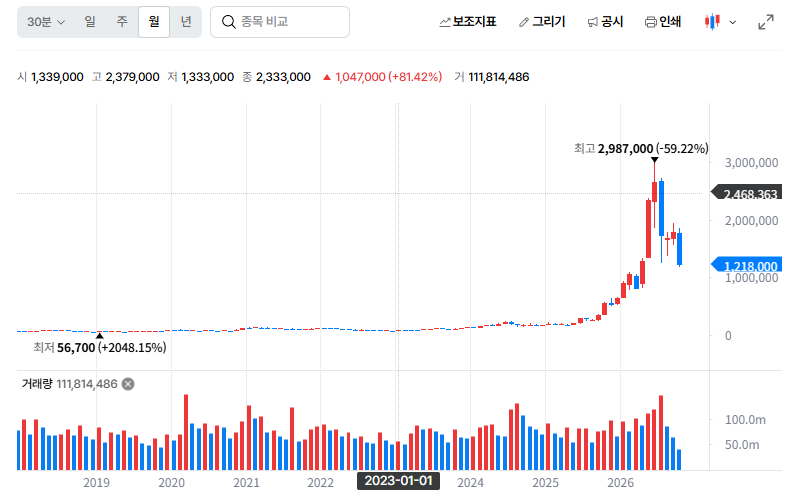This screenshot has height=501, width=791.
Task: Click the 2023-01-01 date label
Action: 399,481
